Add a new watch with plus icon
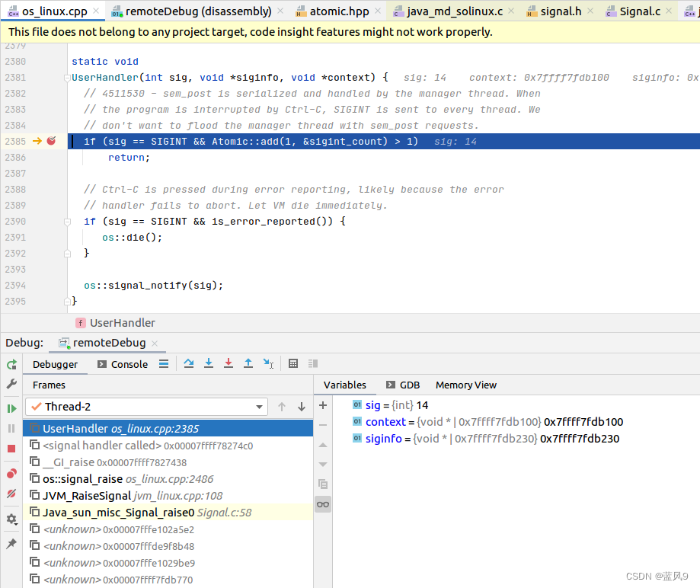700x588 pixels. (323, 405)
